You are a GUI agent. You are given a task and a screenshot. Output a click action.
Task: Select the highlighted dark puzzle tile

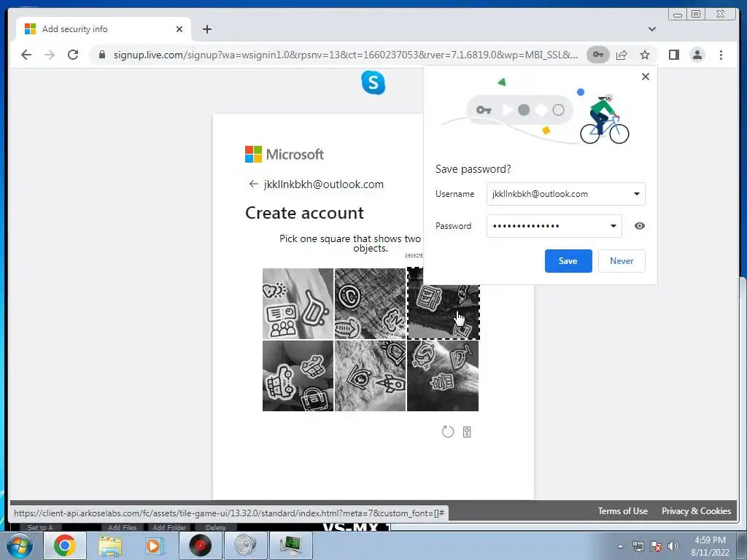coord(443,312)
